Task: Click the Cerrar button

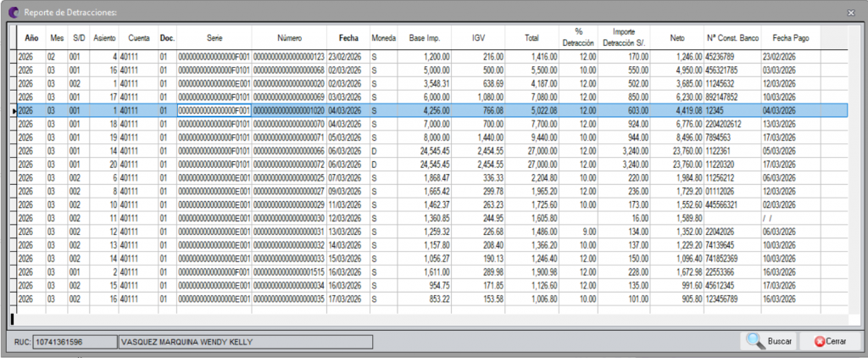Action: pyautogui.click(x=831, y=341)
